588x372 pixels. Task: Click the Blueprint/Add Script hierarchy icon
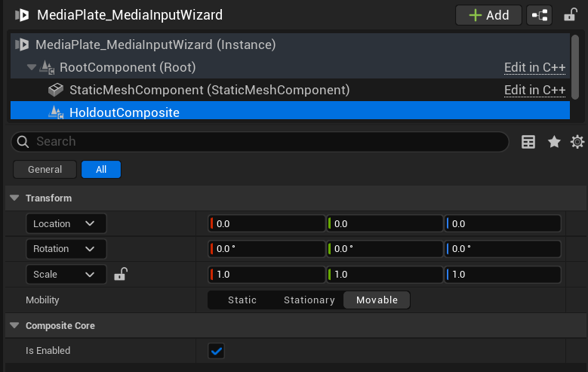[x=539, y=15]
